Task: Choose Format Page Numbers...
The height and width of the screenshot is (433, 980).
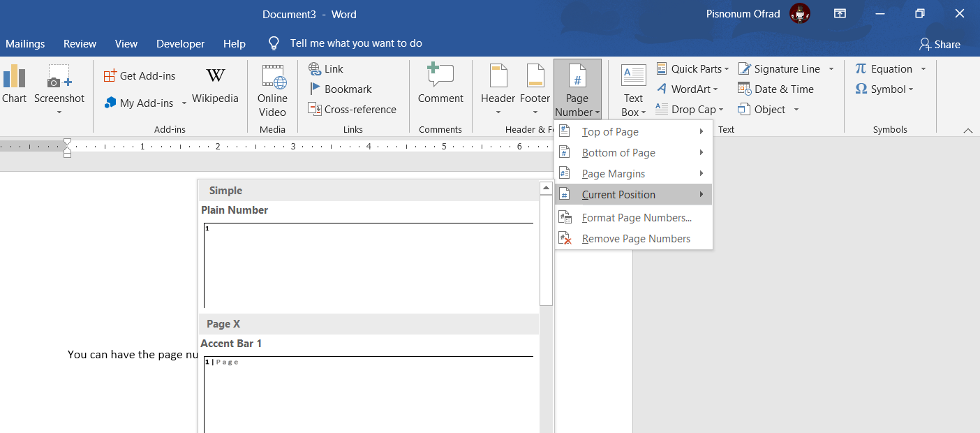Action: pos(633,217)
